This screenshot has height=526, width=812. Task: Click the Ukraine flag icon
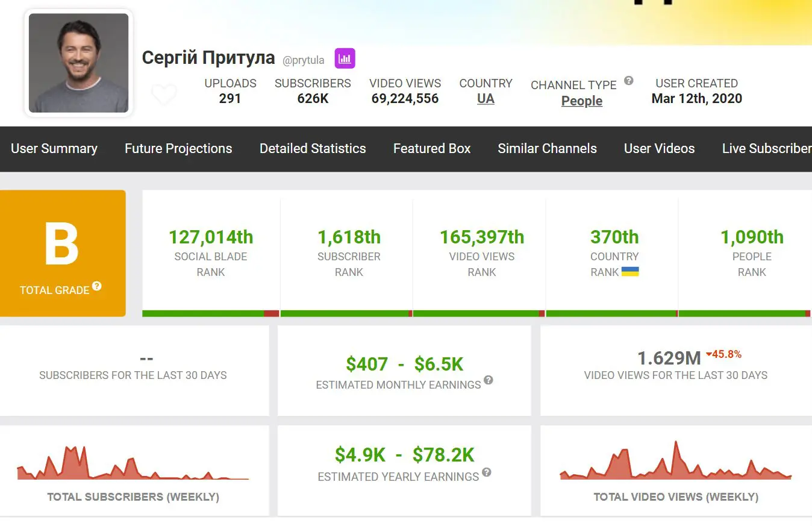[630, 271]
